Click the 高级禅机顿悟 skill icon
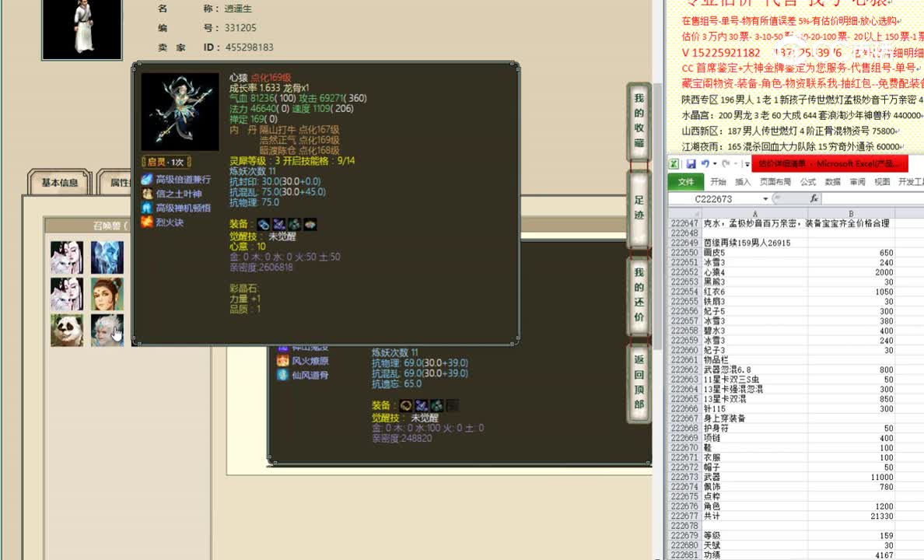Image resolution: width=924 pixels, height=560 pixels. 147,208
